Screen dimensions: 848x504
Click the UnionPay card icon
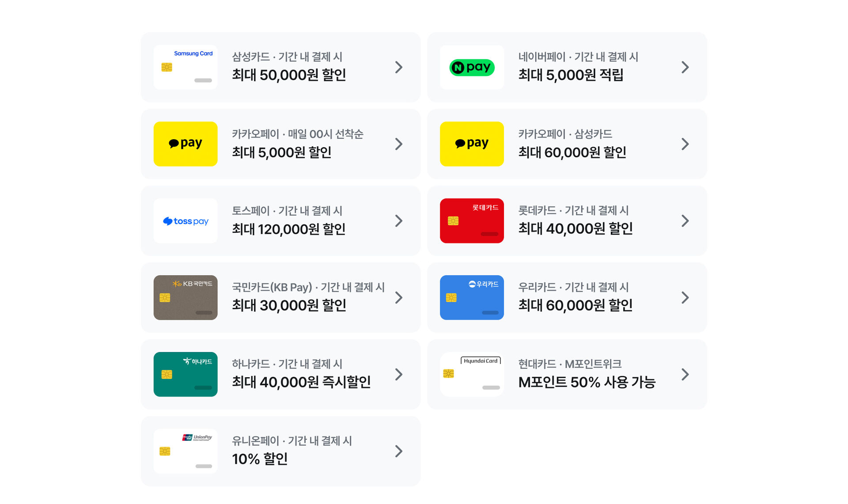click(185, 451)
